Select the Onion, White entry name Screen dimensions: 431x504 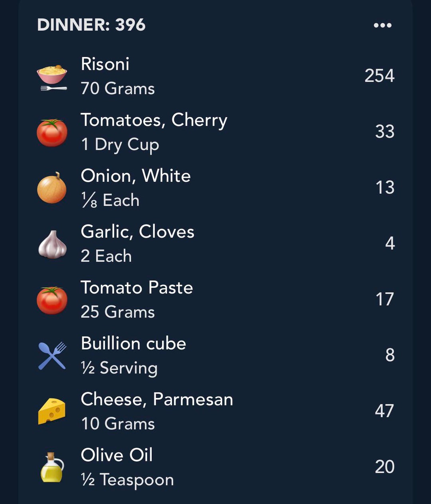[x=136, y=176]
